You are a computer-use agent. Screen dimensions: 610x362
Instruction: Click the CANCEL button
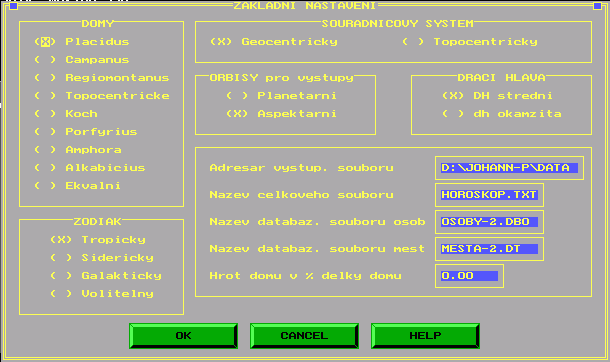[x=304, y=336]
